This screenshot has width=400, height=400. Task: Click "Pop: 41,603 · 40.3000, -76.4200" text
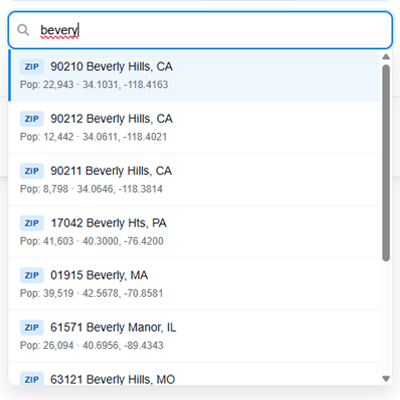point(92,241)
